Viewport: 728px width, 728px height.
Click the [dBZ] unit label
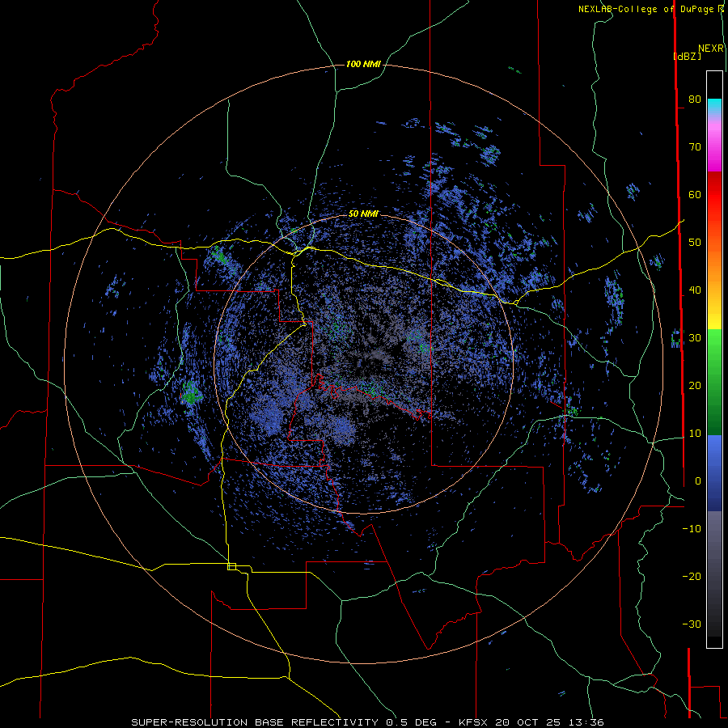pos(687,56)
